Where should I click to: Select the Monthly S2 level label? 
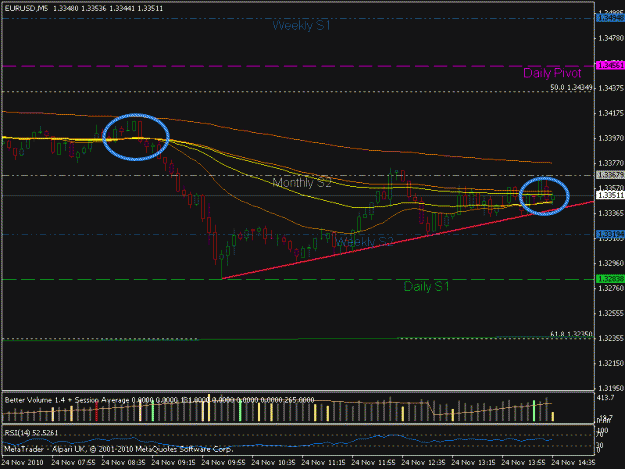(x=302, y=182)
